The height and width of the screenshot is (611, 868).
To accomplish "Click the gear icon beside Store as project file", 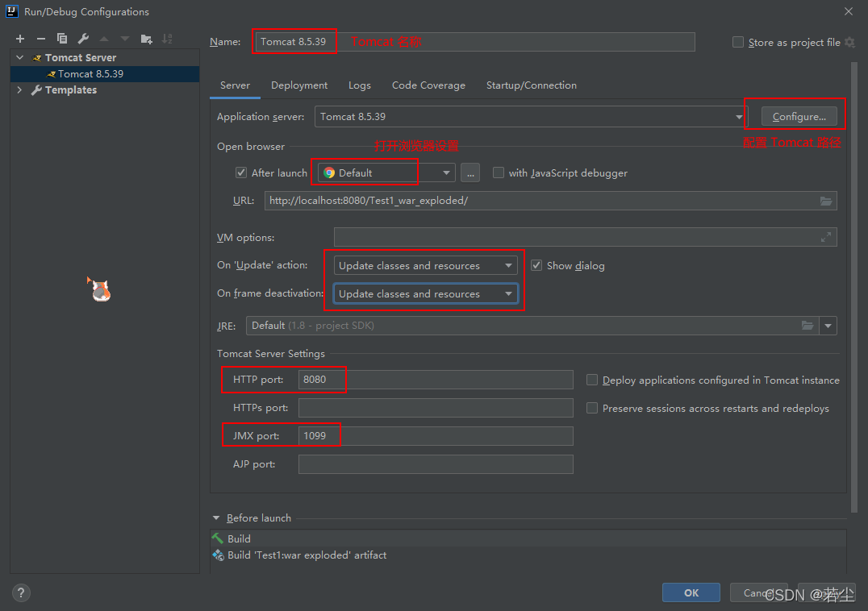I will pos(850,43).
